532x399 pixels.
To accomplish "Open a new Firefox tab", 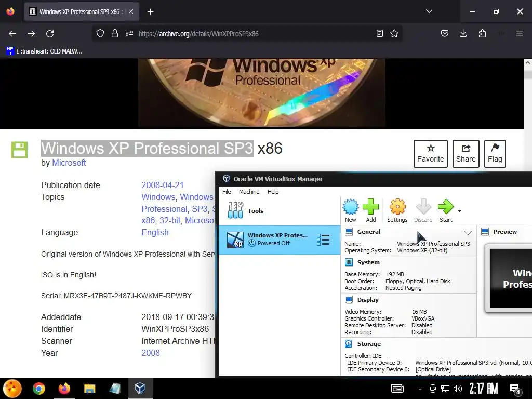I will (x=150, y=12).
